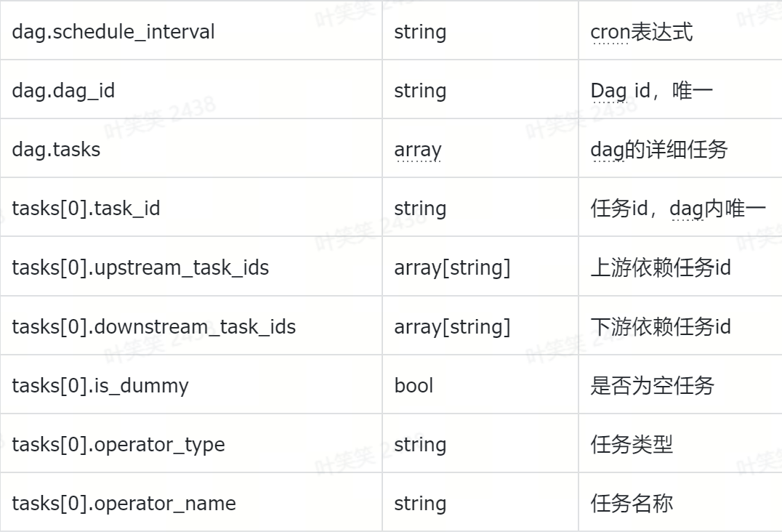Click the tasks[0].downstream_task_ids field name
This screenshot has height=532, width=782.
(153, 327)
